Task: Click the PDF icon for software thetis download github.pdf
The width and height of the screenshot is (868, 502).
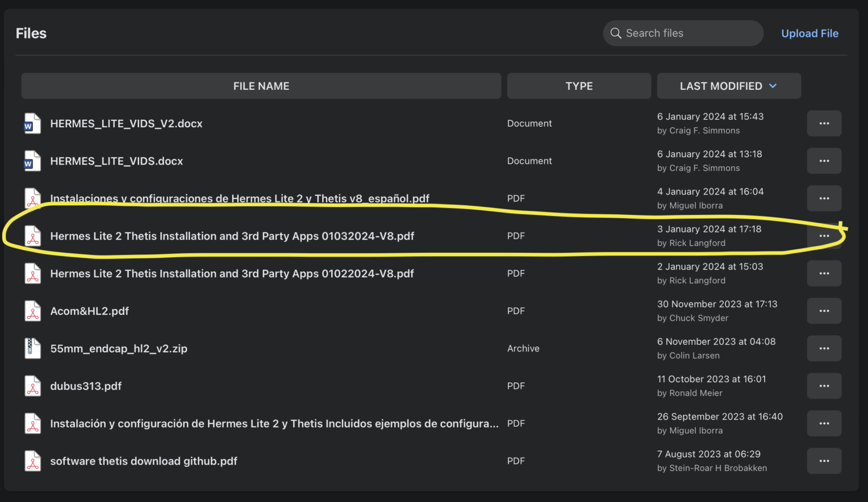Action: point(33,461)
